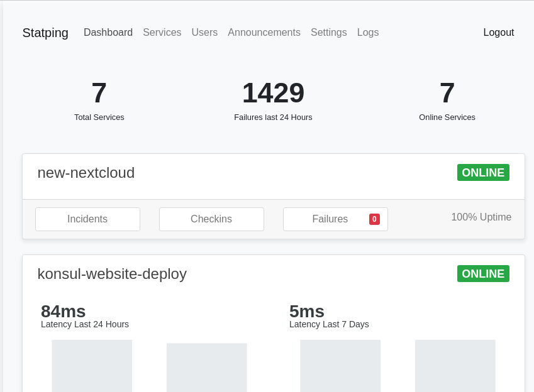Click the Online Services label
This screenshot has width=534, height=392.
447,117
